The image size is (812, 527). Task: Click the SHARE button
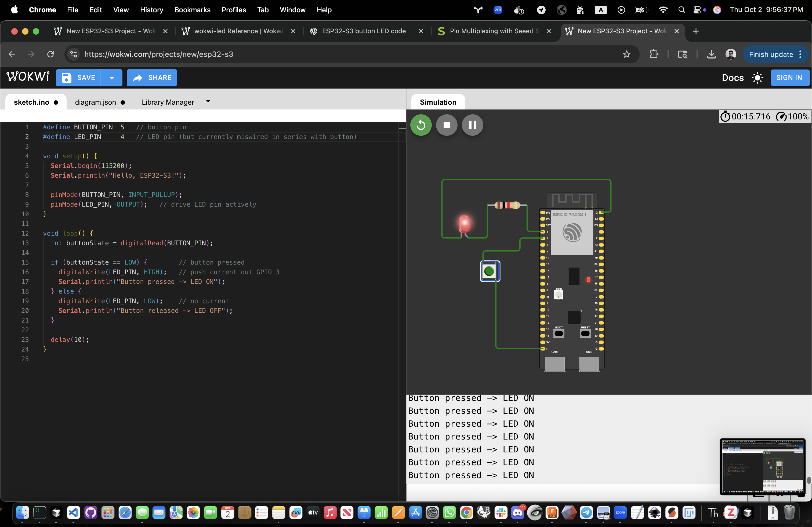point(152,78)
